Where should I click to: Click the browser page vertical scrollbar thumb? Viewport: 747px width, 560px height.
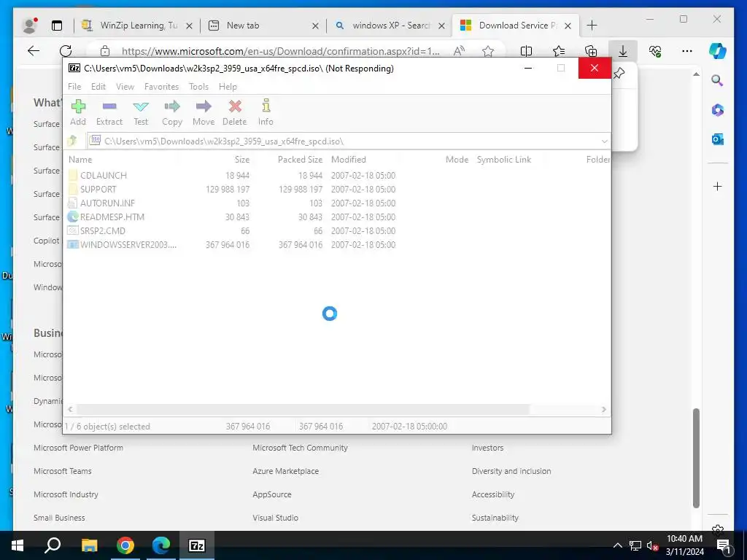click(696, 458)
